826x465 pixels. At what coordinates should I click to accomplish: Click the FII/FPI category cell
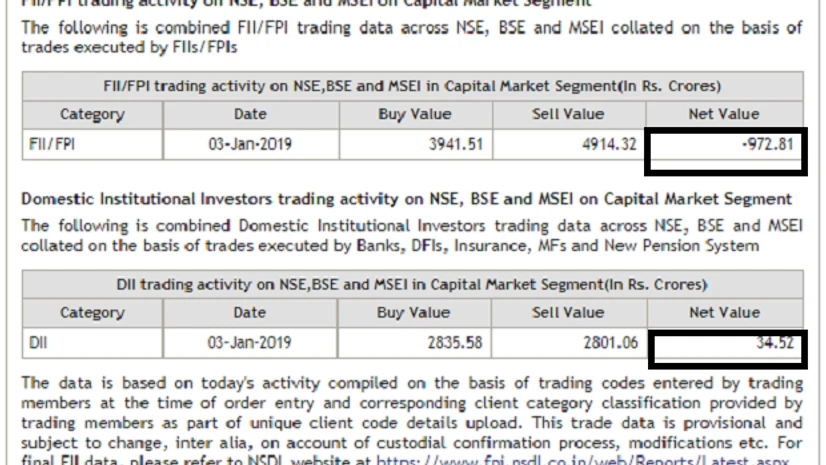pyautogui.click(x=49, y=144)
